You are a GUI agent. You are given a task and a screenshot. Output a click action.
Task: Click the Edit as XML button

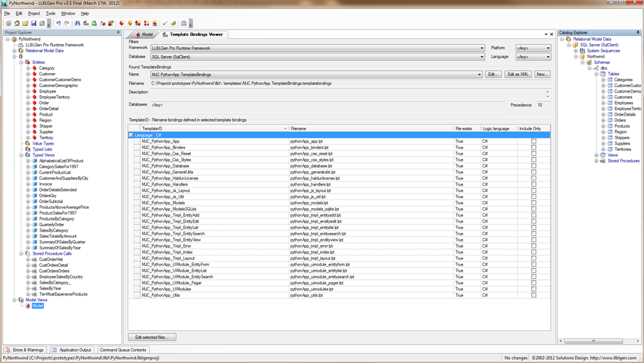tap(518, 74)
